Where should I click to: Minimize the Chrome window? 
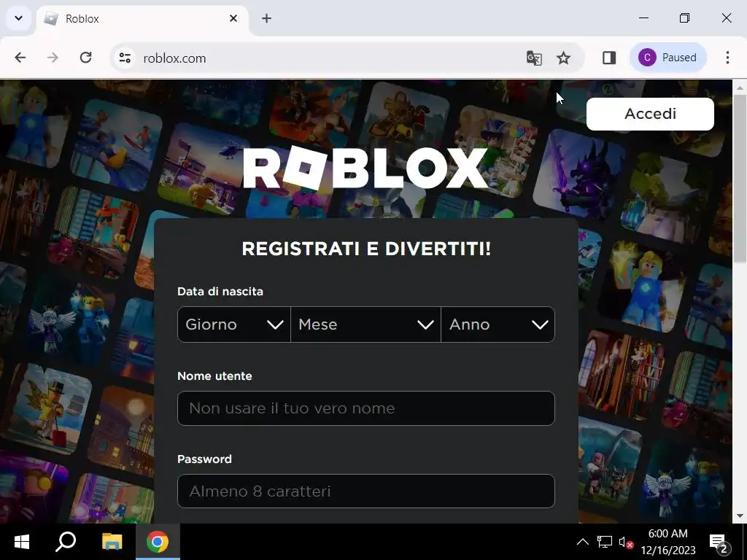pos(643,18)
